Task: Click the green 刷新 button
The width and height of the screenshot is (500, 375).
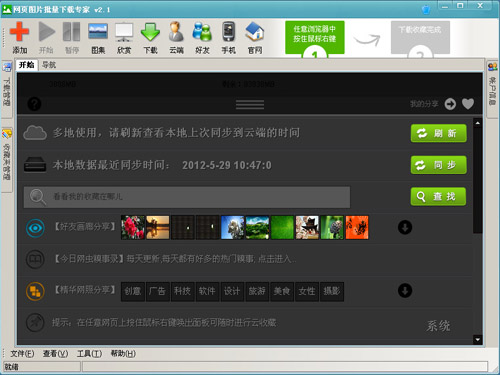Action: (x=439, y=133)
